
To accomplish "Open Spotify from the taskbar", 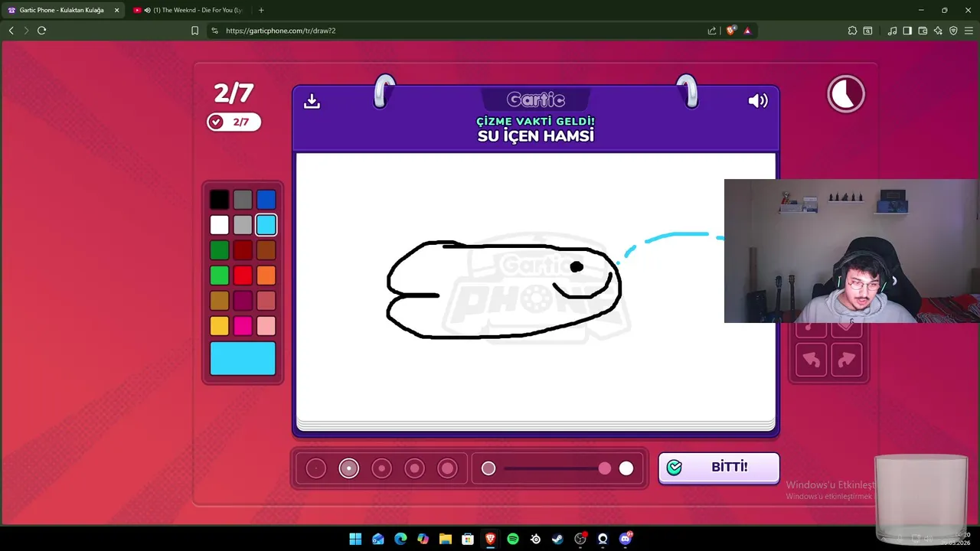I will pyautogui.click(x=513, y=539).
